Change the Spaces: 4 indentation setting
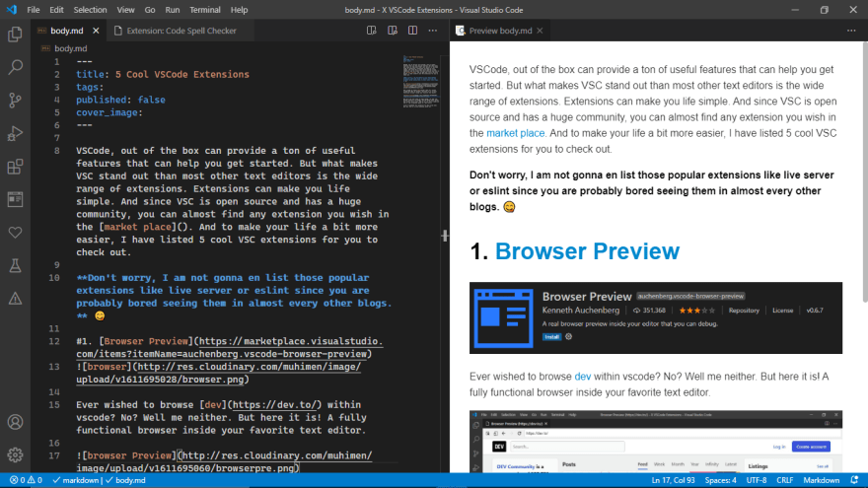This screenshot has height=488, width=868. pos(720,480)
